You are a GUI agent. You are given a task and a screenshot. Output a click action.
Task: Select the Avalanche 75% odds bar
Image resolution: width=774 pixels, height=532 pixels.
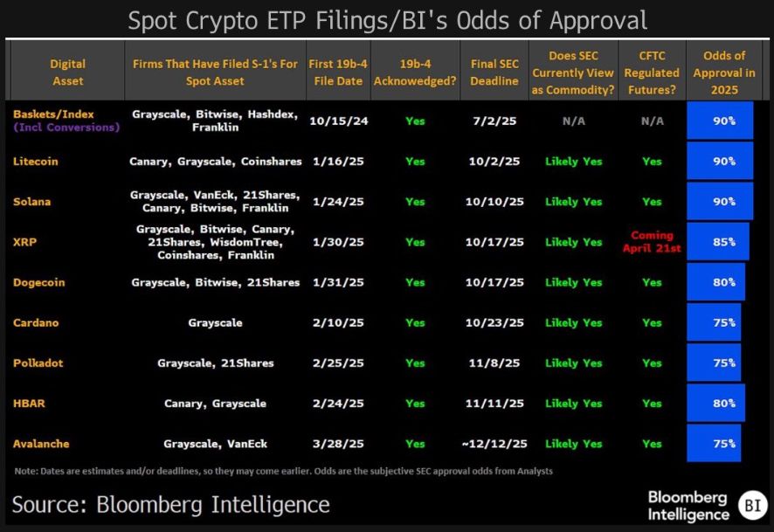click(714, 444)
